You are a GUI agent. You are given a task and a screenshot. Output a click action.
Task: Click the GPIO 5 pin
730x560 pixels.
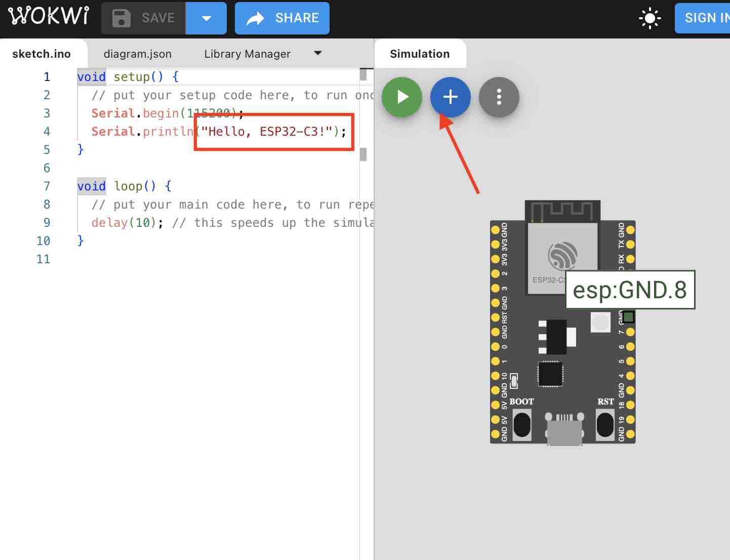tap(630, 362)
